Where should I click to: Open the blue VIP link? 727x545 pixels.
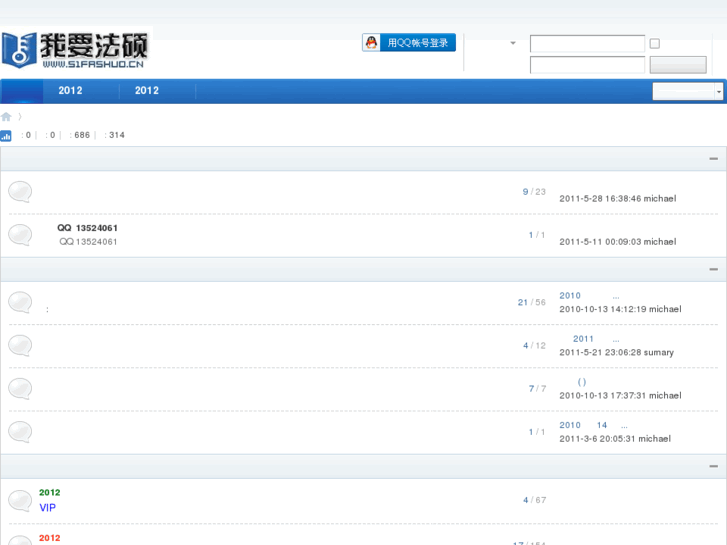point(47,507)
